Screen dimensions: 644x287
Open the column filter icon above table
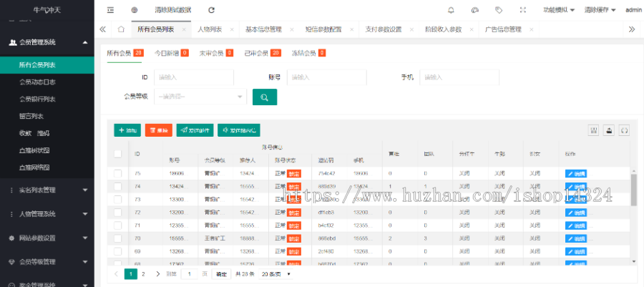point(593,130)
